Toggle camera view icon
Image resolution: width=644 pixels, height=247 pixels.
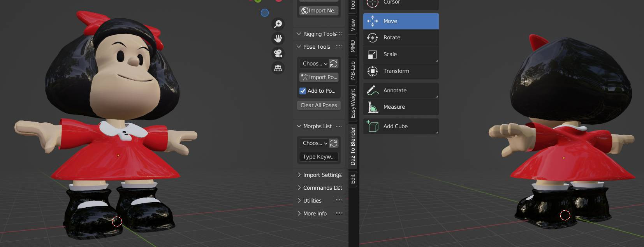coord(278,53)
